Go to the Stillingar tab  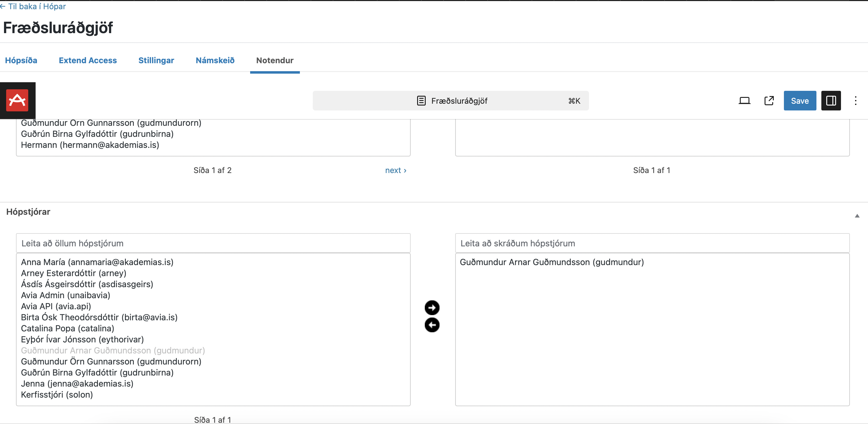[156, 60]
